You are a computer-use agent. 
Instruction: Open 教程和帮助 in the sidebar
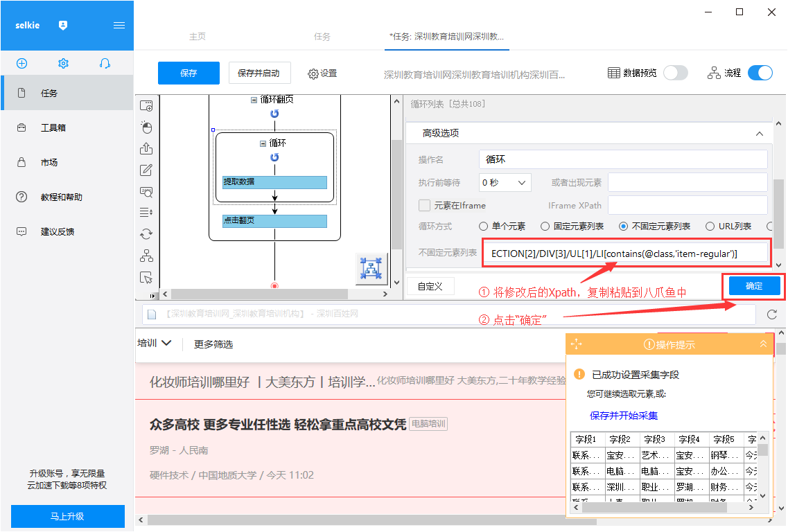coord(67,197)
